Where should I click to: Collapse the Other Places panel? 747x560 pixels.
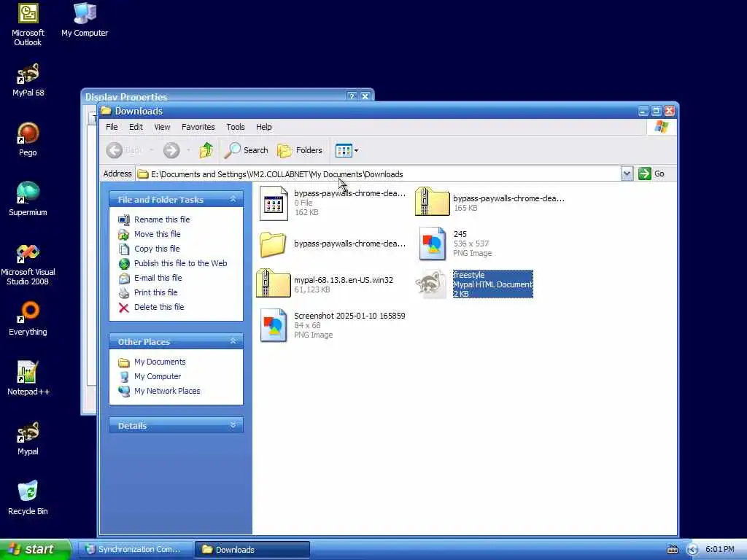(233, 341)
